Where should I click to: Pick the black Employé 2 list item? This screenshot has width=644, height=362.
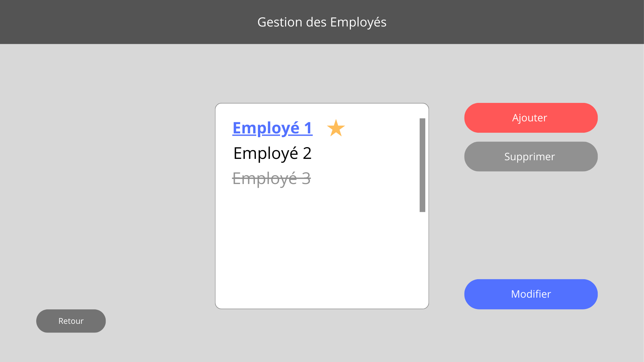(x=272, y=154)
